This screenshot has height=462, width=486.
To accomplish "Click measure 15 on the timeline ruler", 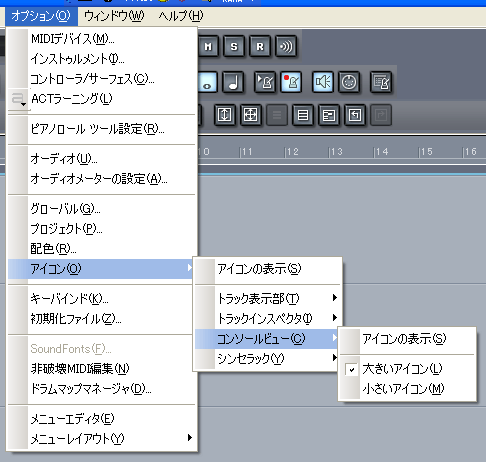I will [426, 152].
